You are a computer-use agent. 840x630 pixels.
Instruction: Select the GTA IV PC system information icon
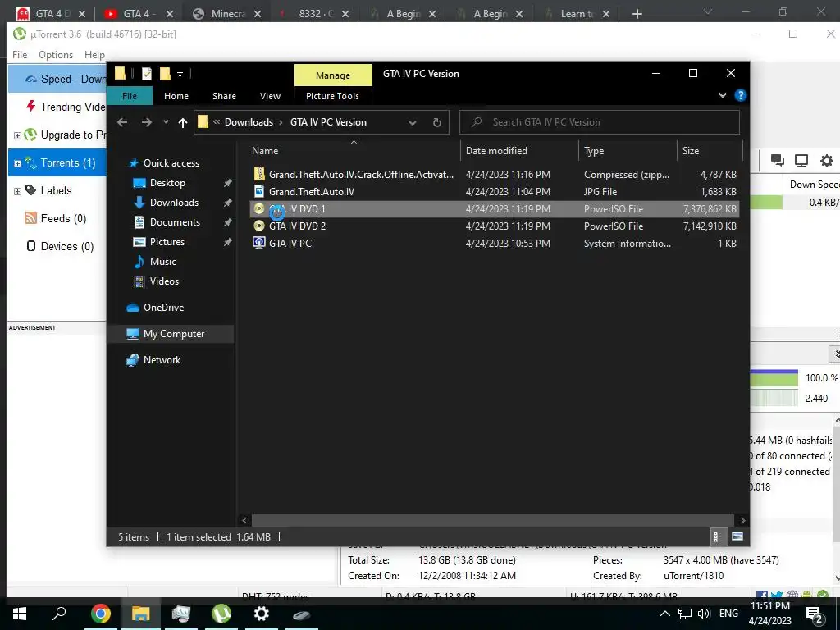point(259,243)
